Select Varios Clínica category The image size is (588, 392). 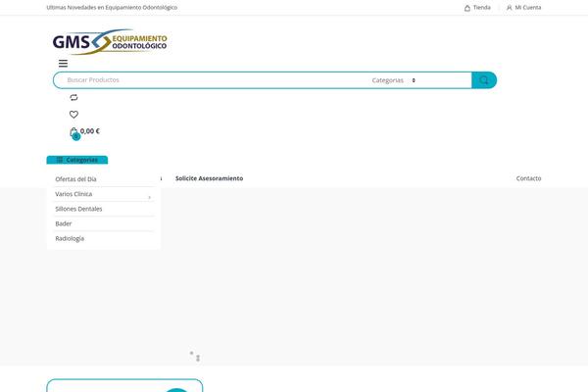tap(73, 194)
